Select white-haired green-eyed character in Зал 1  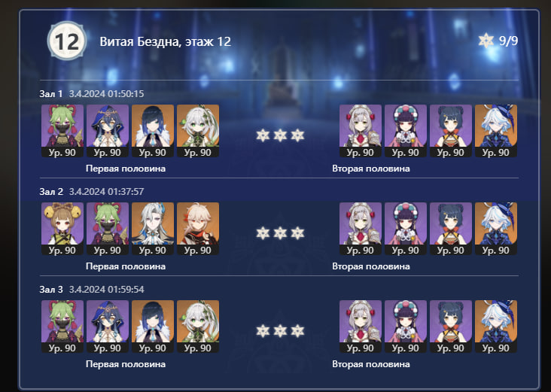click(x=198, y=130)
